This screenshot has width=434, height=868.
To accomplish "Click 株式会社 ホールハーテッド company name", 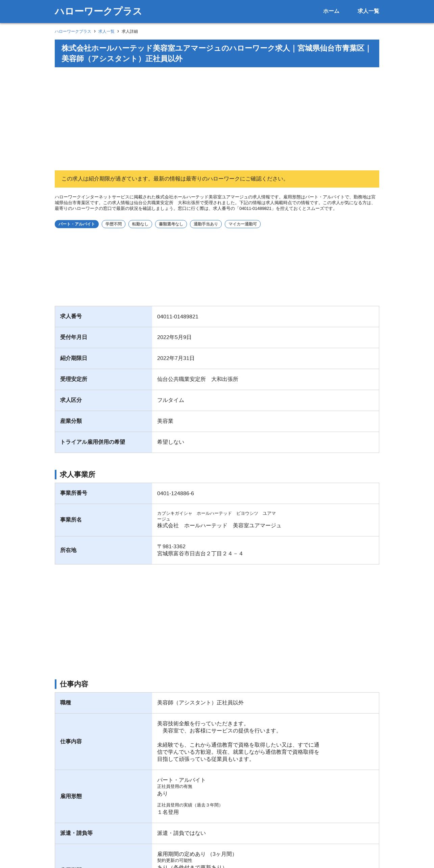I will 219,526.
